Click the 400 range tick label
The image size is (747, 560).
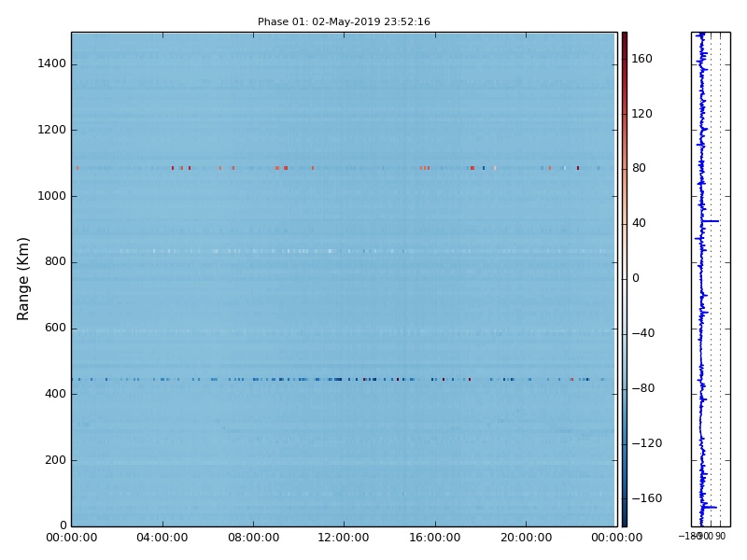pos(55,394)
